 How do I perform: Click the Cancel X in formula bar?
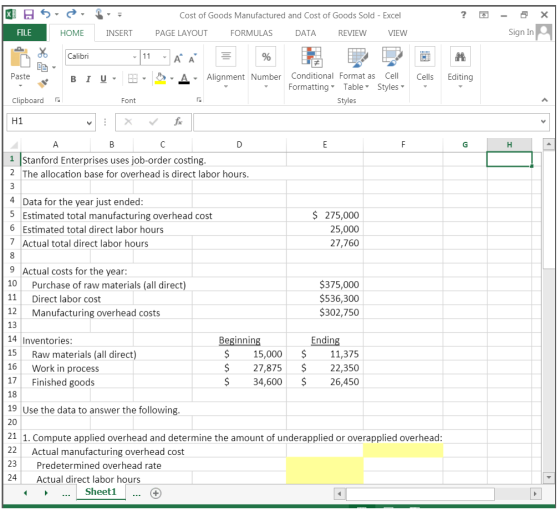click(x=128, y=122)
